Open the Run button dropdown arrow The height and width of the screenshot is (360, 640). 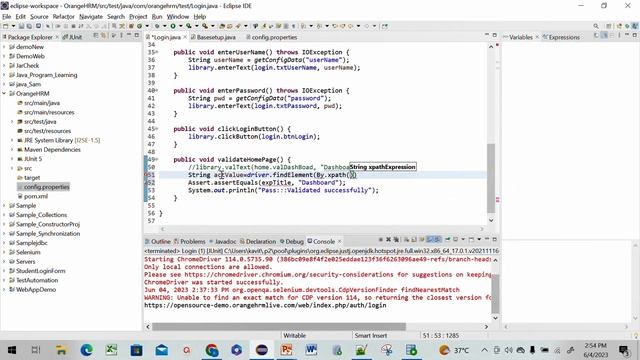181,26
